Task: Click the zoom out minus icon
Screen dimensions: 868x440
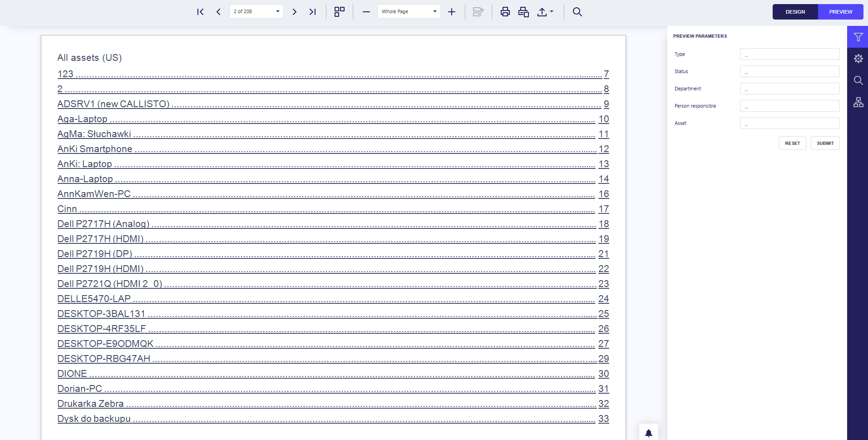Action: pyautogui.click(x=366, y=12)
